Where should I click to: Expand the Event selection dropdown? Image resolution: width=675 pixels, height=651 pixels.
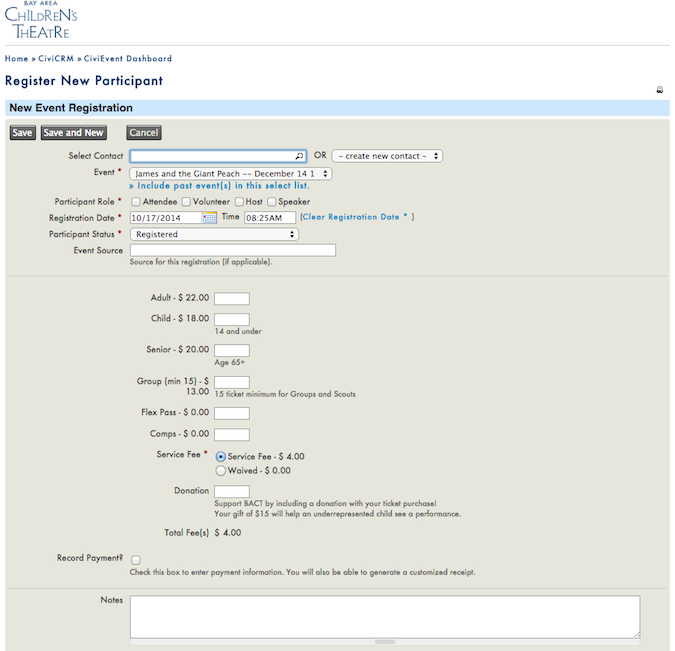(x=230, y=173)
